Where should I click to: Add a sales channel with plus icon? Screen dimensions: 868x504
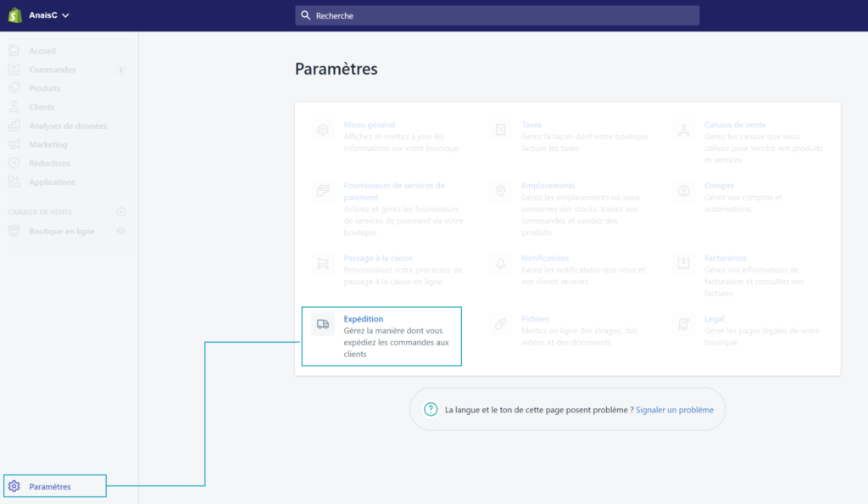pos(121,212)
